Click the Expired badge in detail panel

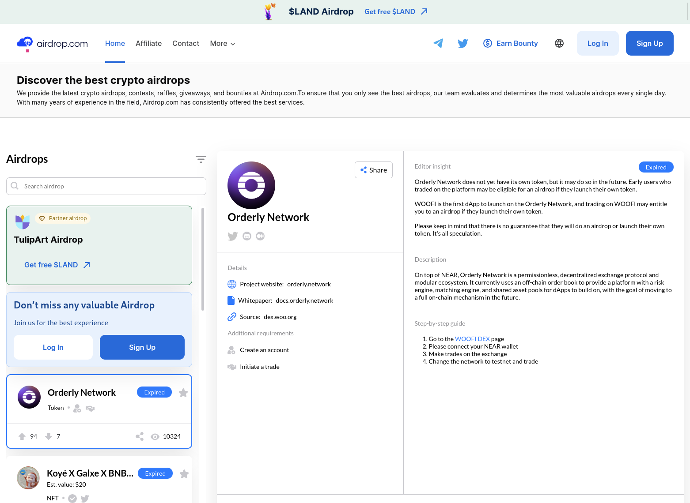656,167
